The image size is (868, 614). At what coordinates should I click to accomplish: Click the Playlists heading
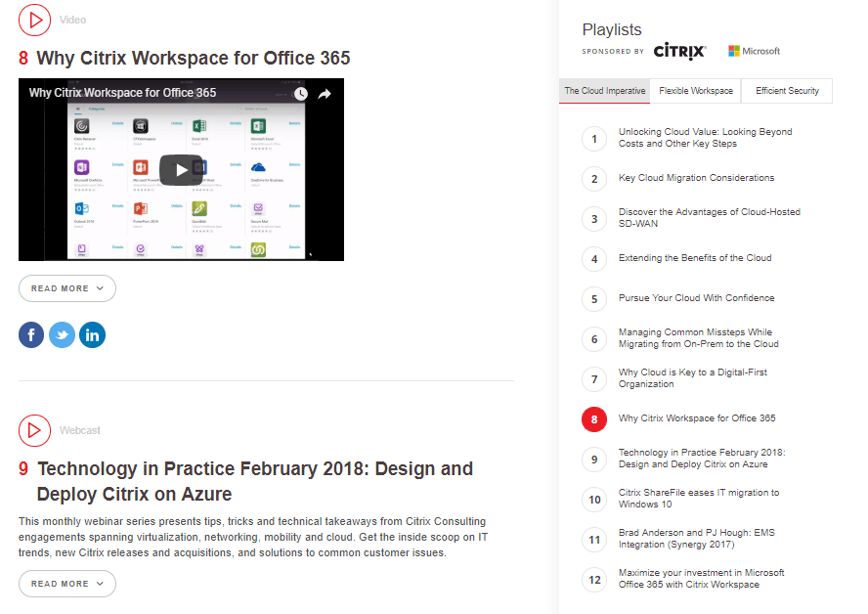coord(612,29)
